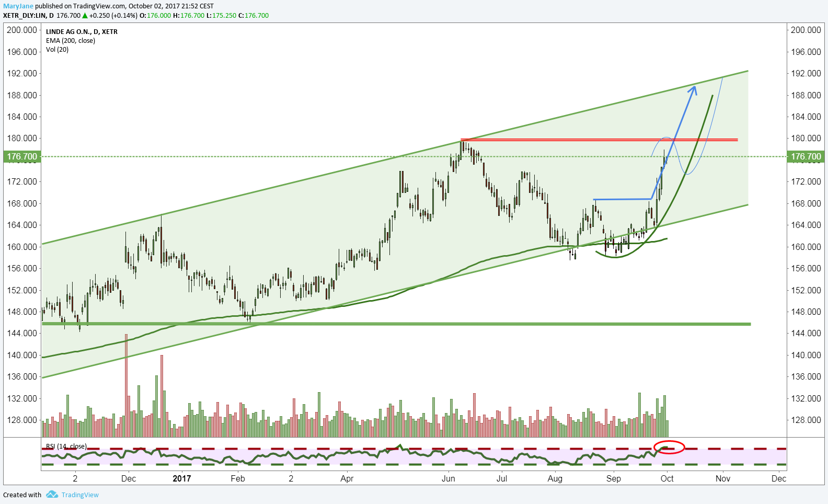Select the LINDE AG O.N., D, XETR title
828x504 pixels.
[82, 32]
